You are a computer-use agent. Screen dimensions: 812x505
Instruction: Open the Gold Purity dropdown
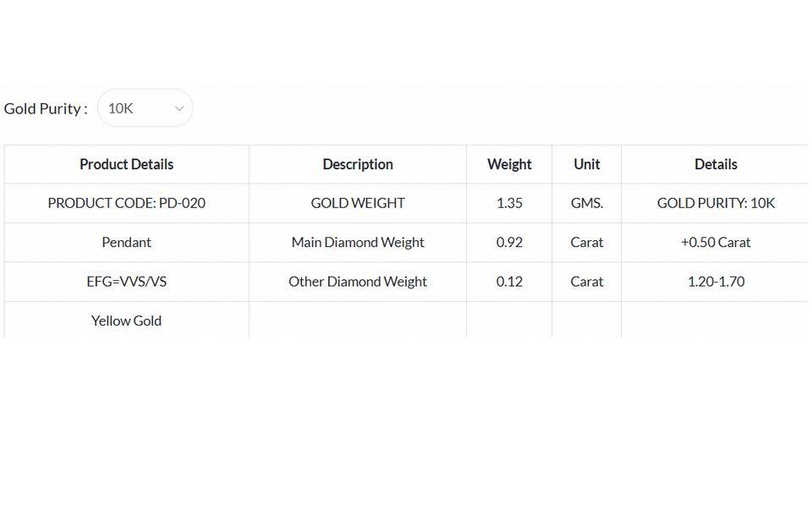coord(145,108)
